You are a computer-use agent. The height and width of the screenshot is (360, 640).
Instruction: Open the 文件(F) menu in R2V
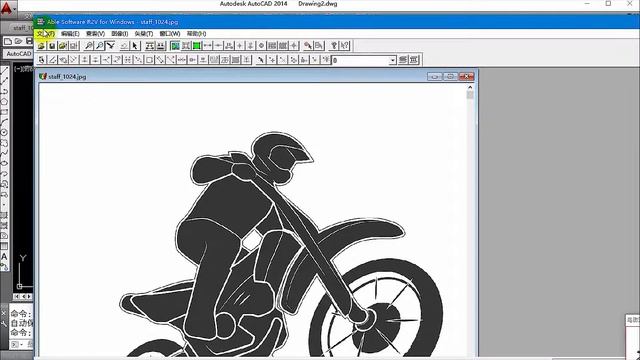point(46,33)
